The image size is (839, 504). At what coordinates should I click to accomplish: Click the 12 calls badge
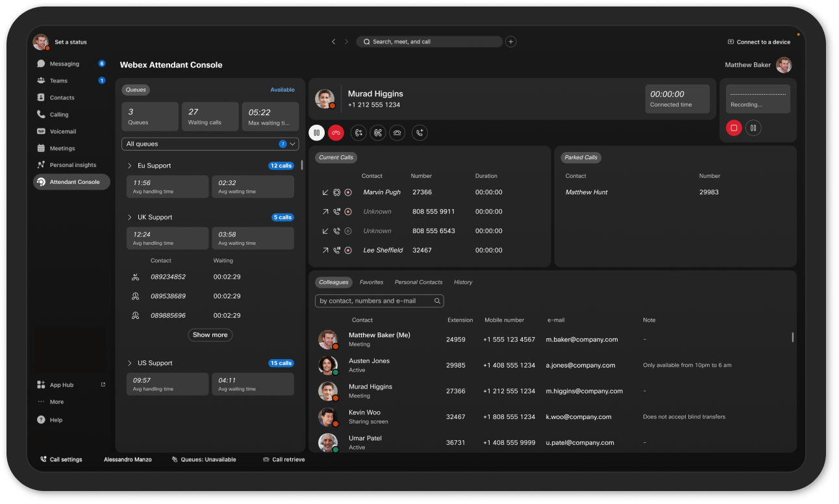coord(281,166)
